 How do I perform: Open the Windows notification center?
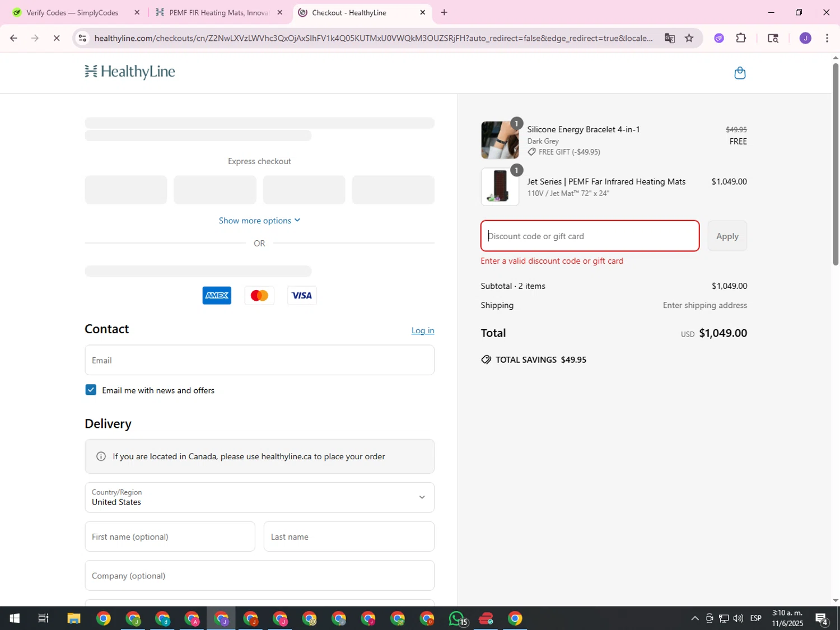point(822,618)
